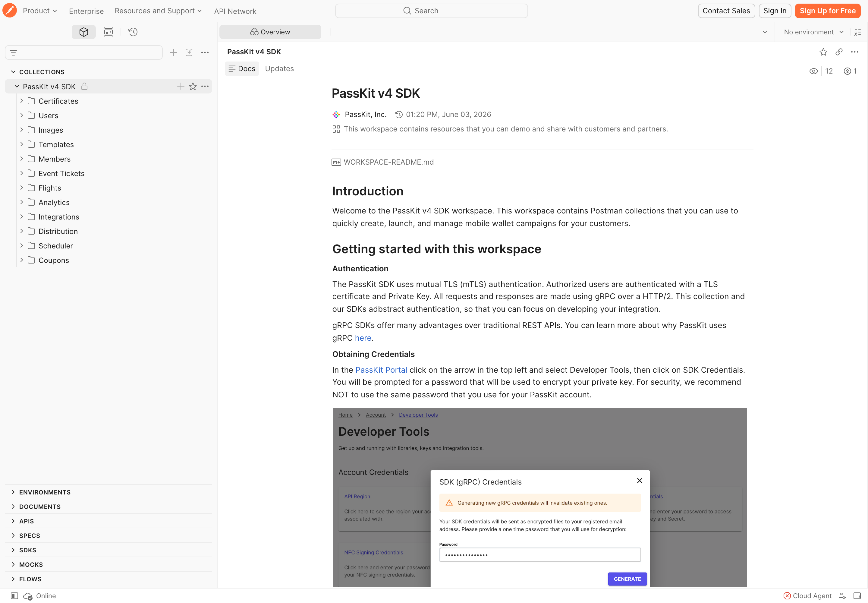The image size is (868, 603).
Task: Click the import icon in sidebar toolbar
Action: pos(189,52)
